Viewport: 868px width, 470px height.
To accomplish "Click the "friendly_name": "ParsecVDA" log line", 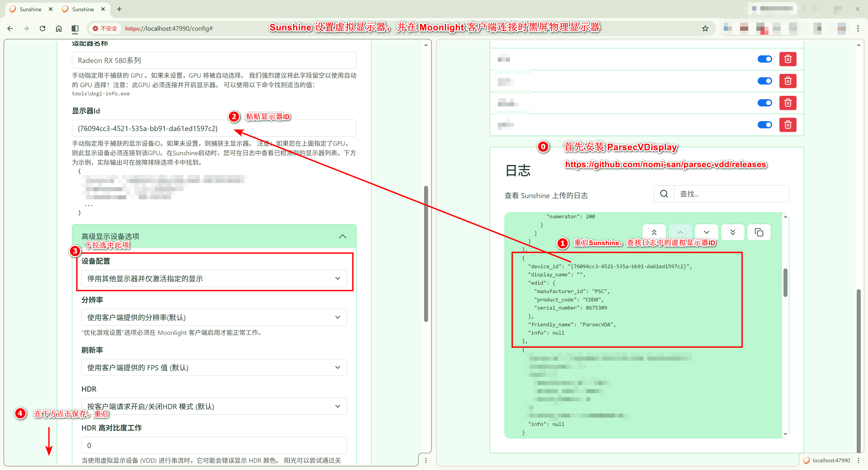I will tap(572, 324).
